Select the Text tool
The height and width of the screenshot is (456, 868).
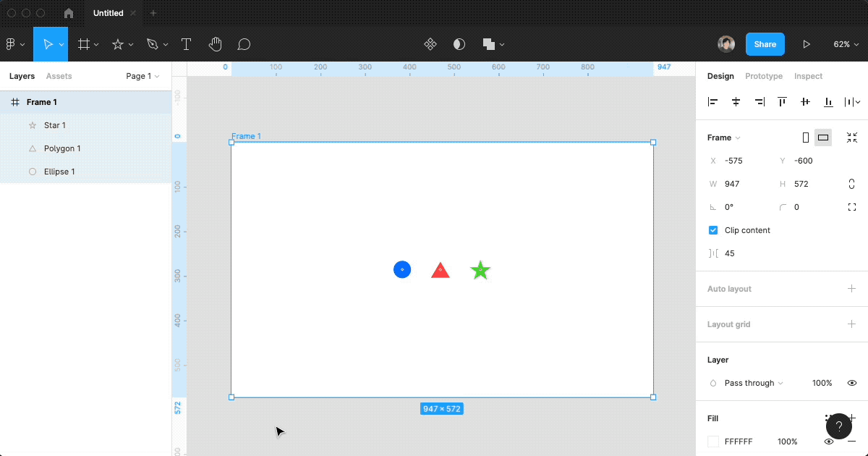[x=186, y=44]
